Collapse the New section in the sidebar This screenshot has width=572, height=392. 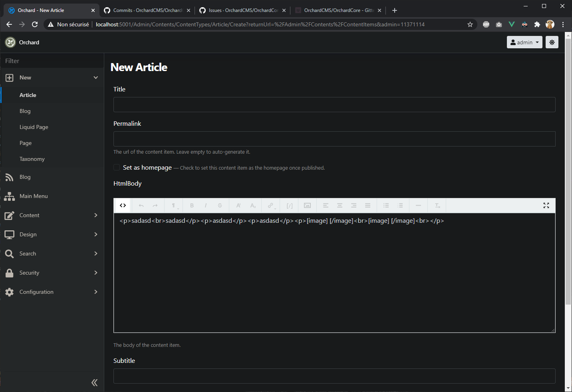[x=95, y=77]
